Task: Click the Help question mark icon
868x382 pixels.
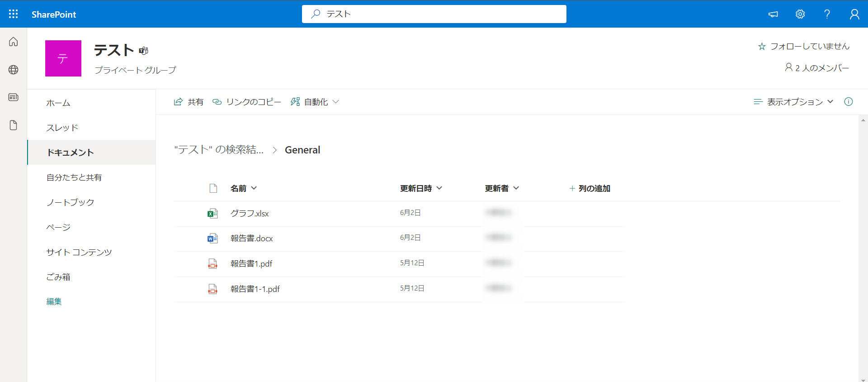Action: tap(827, 14)
